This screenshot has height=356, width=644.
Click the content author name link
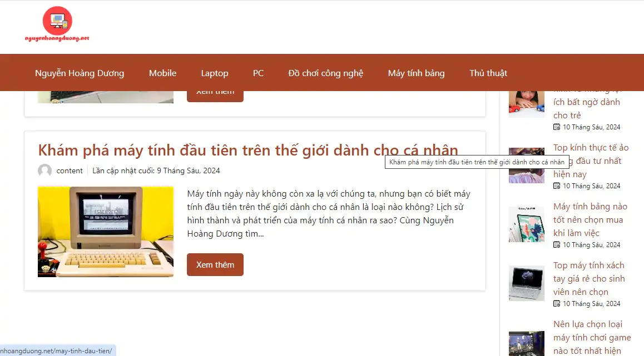pos(70,171)
